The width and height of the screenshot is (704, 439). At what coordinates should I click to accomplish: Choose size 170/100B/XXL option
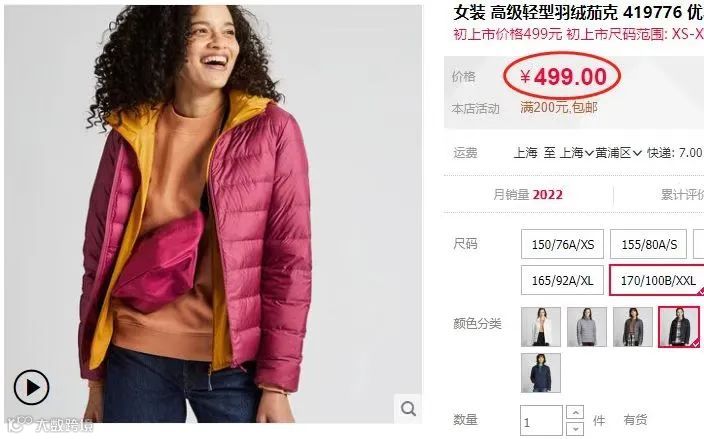tap(657, 281)
